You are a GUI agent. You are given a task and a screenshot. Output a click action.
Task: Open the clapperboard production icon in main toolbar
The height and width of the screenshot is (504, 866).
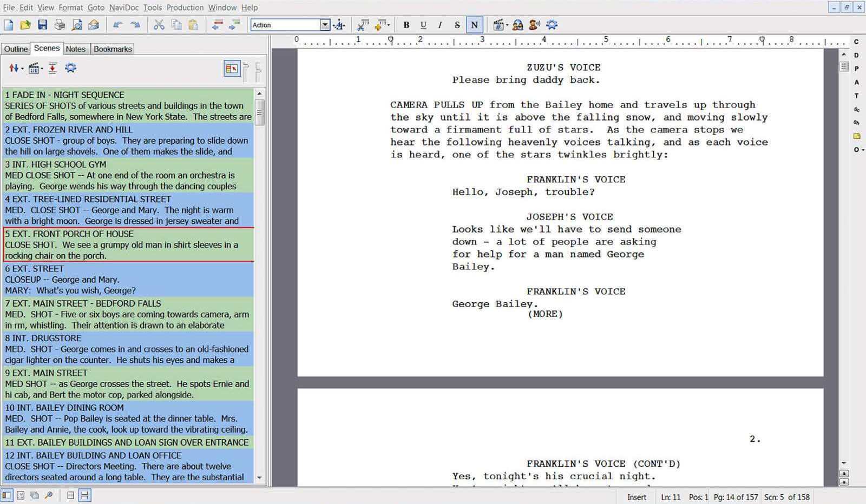tap(498, 25)
